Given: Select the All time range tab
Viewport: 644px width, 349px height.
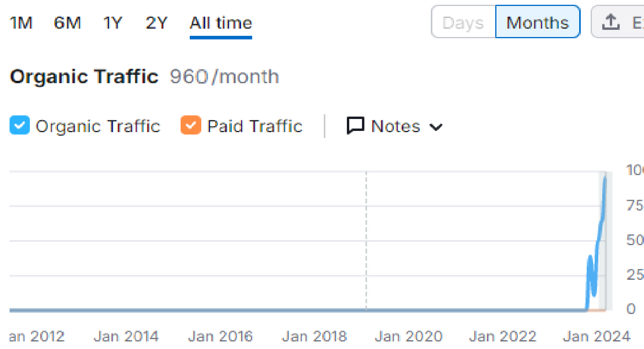Looking at the screenshot, I should click(221, 23).
